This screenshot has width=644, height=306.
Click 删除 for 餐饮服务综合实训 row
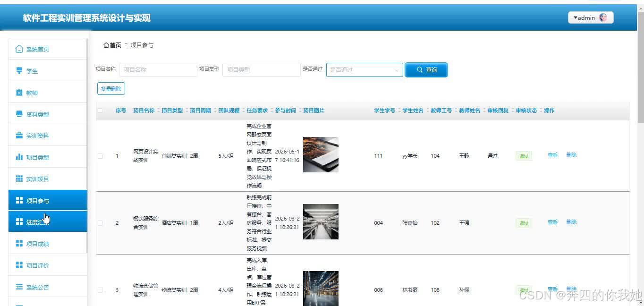[x=571, y=222]
